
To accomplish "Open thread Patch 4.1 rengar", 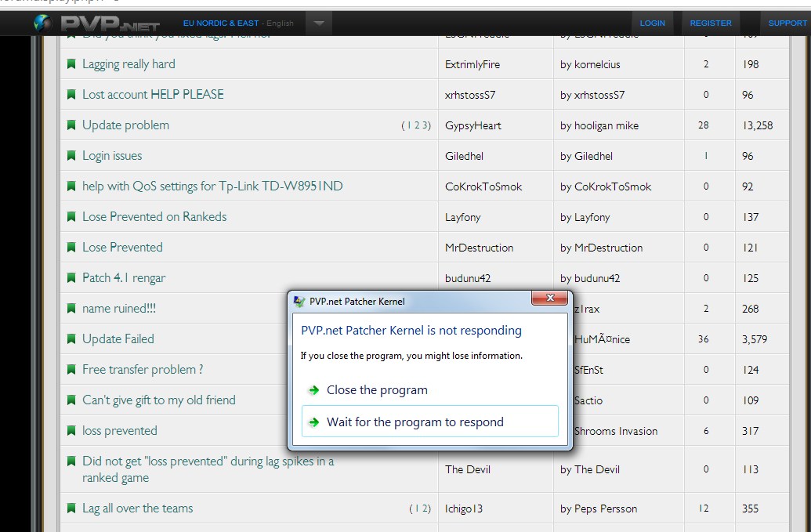I will [x=124, y=277].
